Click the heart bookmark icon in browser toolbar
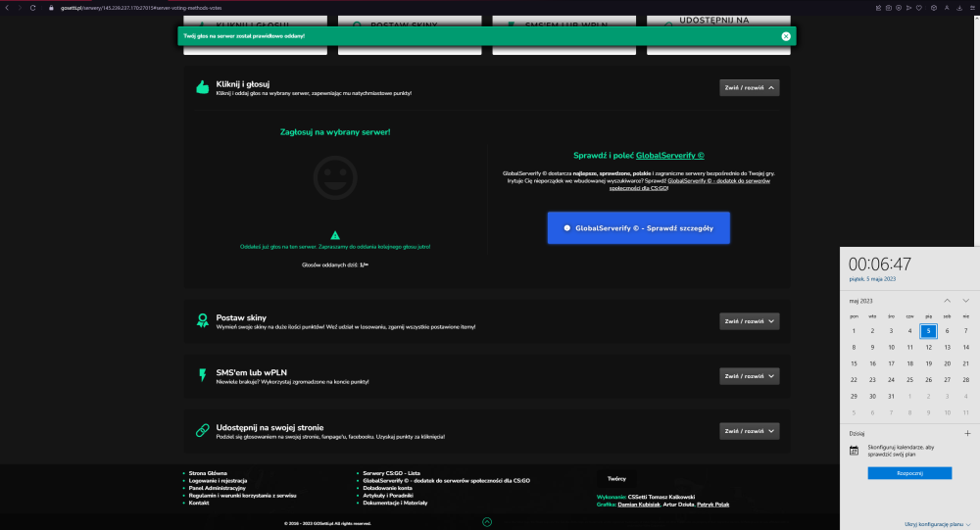This screenshot has width=980, height=530. click(919, 8)
